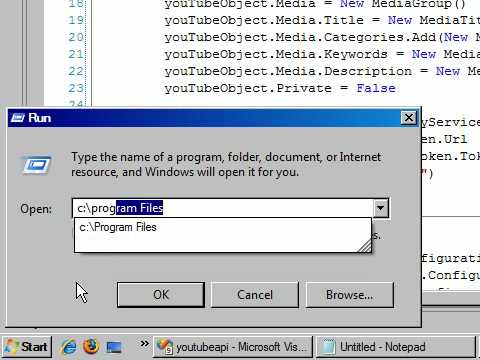Expand hidden Quick Launch items chevron

(144, 343)
